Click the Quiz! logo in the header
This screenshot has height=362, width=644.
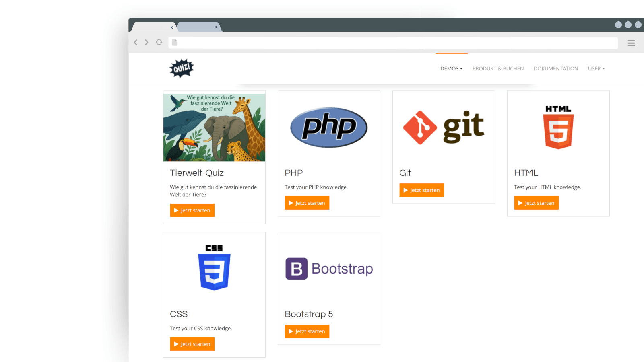coord(182,68)
